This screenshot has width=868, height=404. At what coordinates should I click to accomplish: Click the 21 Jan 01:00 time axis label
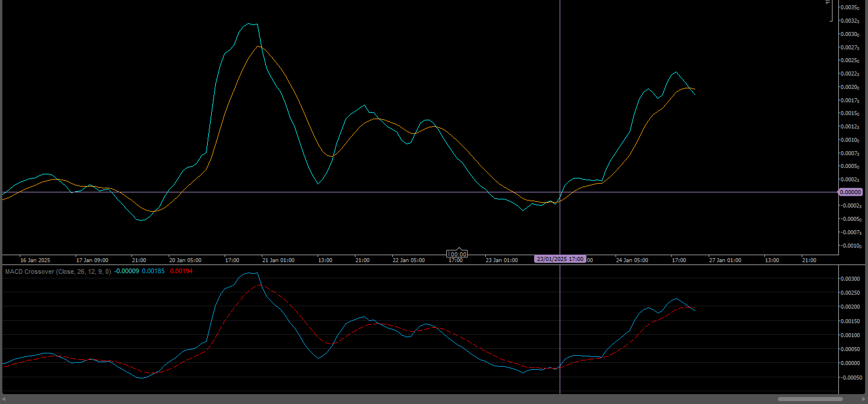278,260
